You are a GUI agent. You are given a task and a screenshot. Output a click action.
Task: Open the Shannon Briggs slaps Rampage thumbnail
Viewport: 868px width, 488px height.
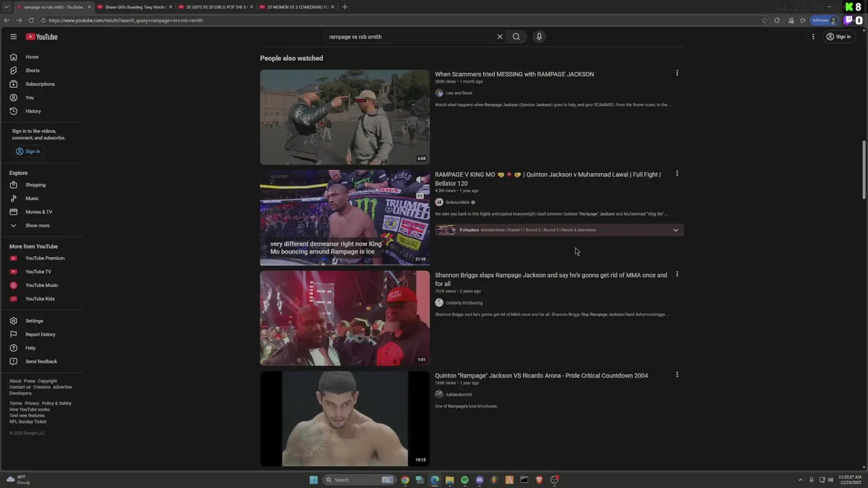click(x=344, y=318)
